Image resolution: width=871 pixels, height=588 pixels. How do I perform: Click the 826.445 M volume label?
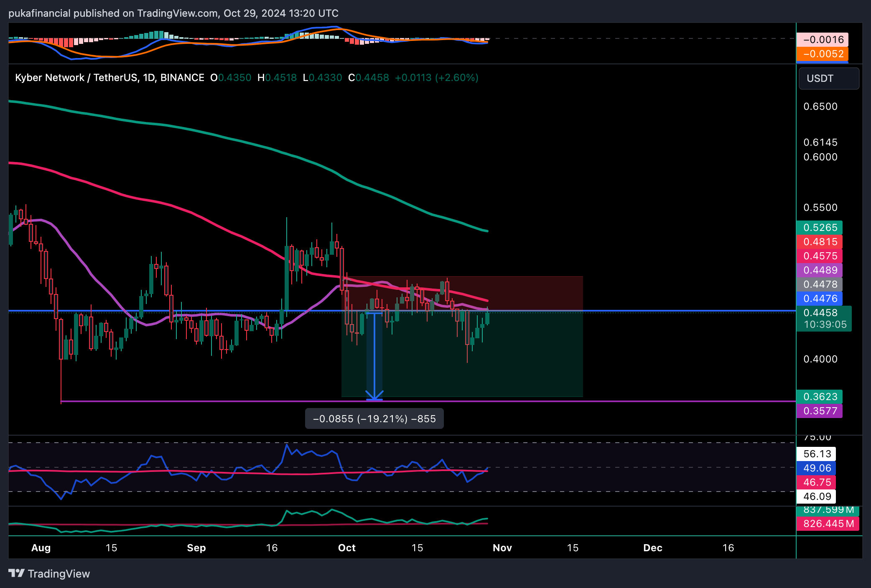828,524
